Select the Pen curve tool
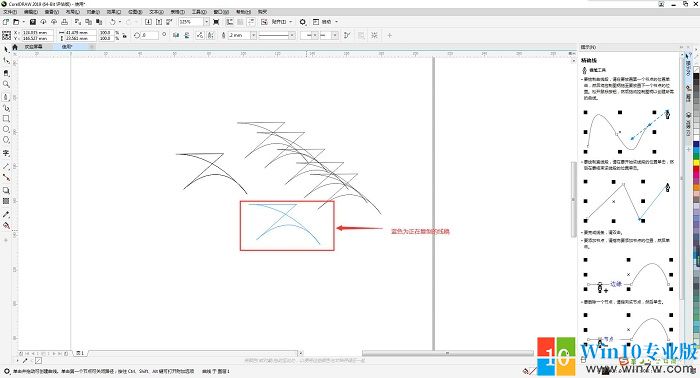Image resolution: width=700 pixels, height=378 pixels. tap(6, 97)
